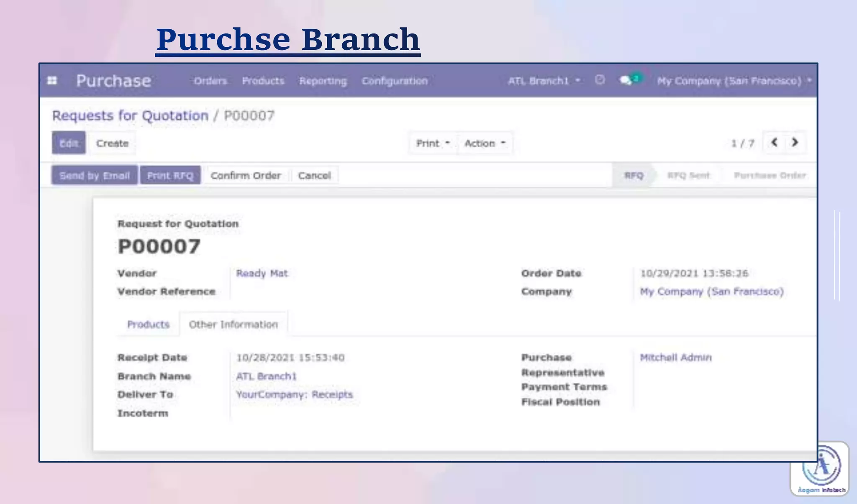Select the RFQ Sent status stage

coord(688,176)
